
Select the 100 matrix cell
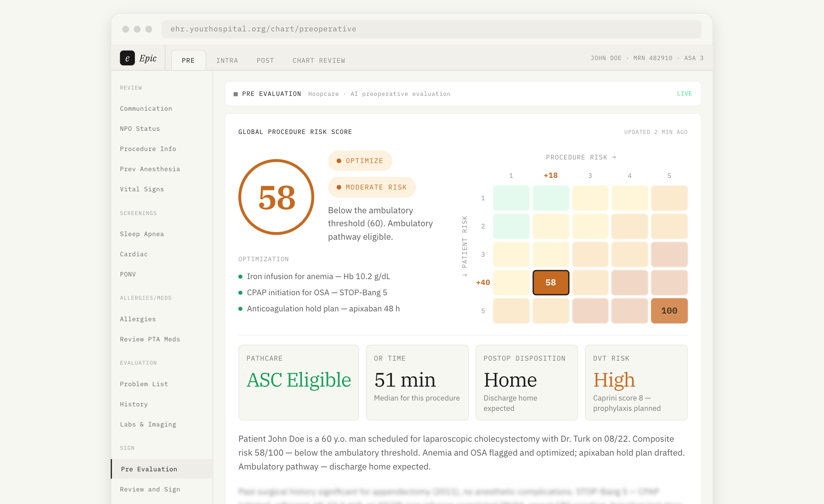pyautogui.click(x=669, y=311)
